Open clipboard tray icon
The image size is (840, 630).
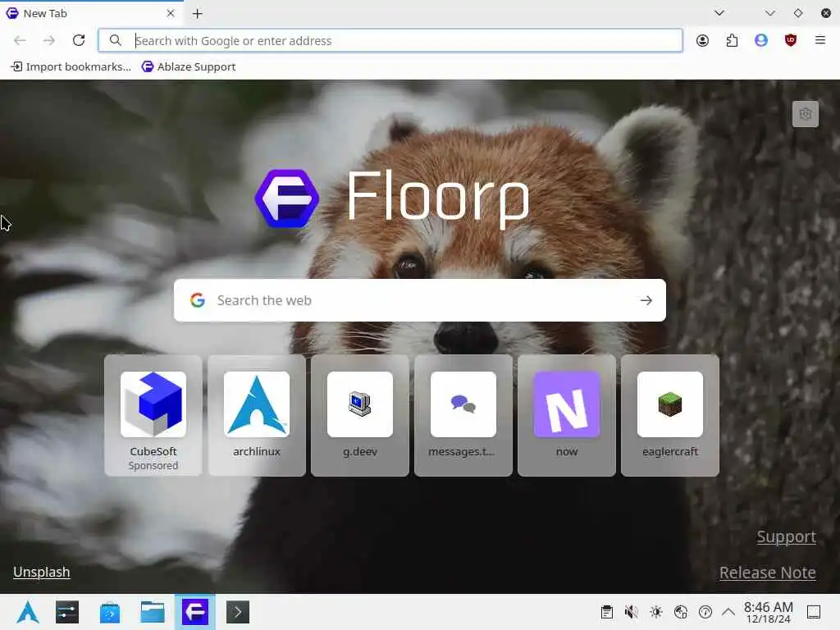[x=606, y=612]
